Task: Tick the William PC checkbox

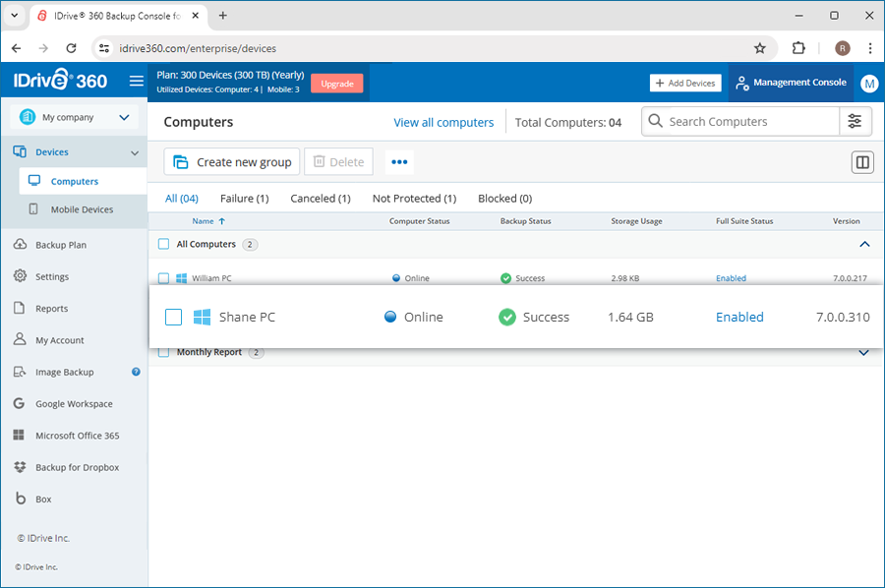Action: (x=163, y=278)
